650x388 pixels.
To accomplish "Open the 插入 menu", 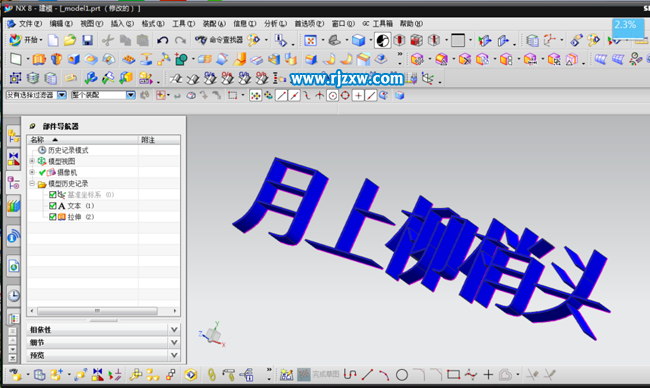I will click(x=122, y=24).
